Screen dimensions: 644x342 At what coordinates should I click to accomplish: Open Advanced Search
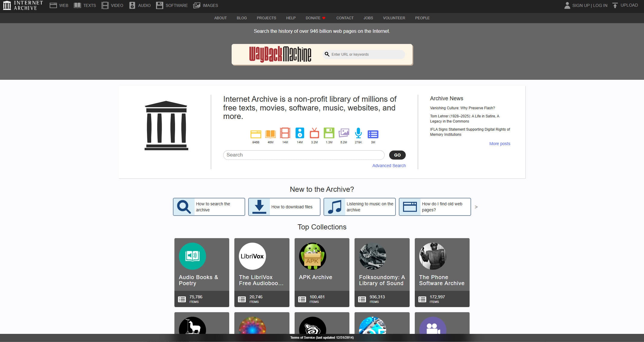(x=389, y=166)
